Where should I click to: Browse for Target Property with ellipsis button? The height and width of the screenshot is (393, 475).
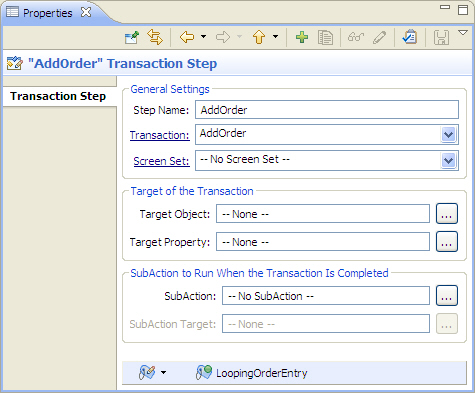[x=447, y=242]
